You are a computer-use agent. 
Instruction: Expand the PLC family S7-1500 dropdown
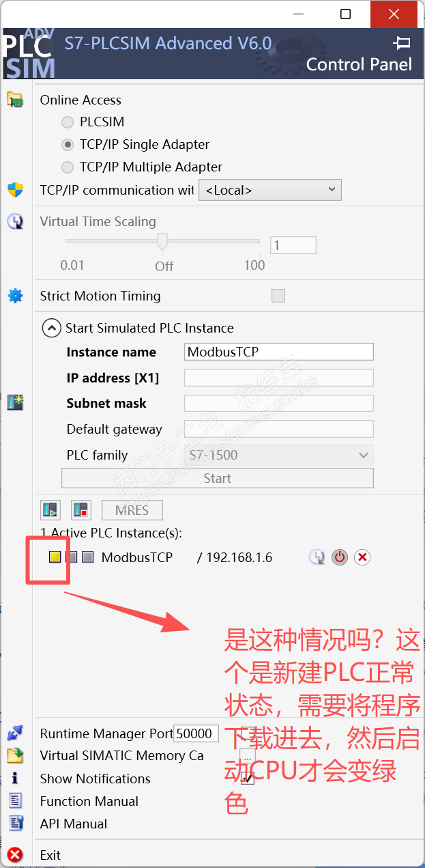point(279,455)
